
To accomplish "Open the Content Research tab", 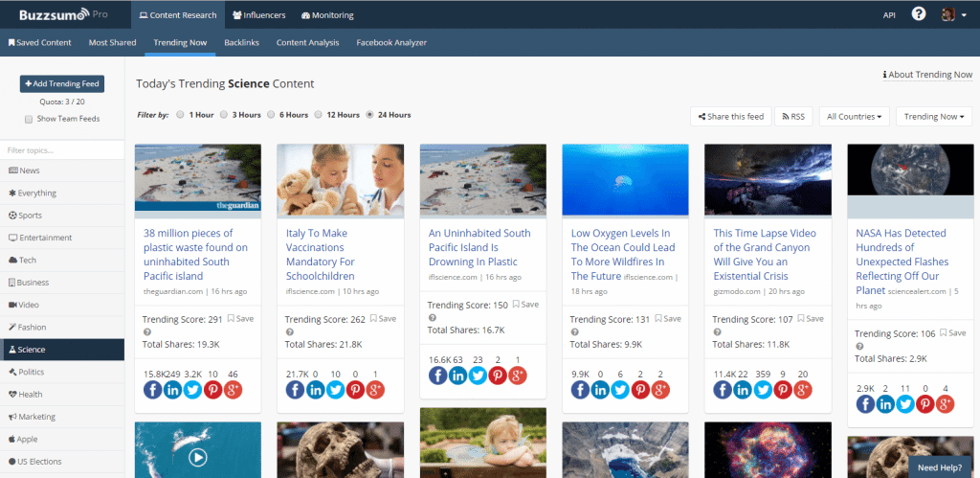I will (177, 15).
